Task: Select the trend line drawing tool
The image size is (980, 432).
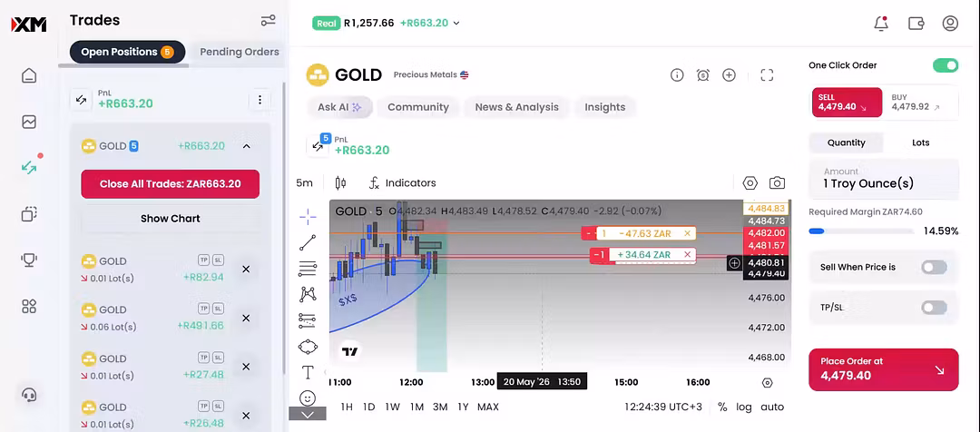Action: 308,242
